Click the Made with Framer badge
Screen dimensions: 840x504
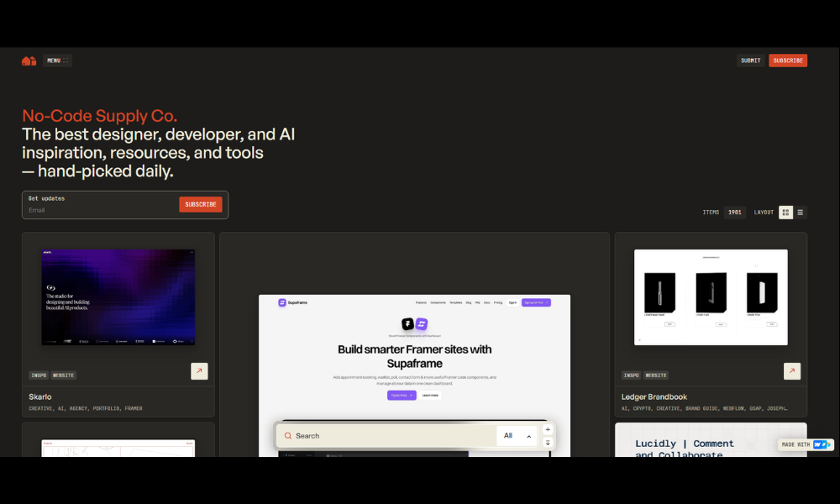(x=806, y=444)
